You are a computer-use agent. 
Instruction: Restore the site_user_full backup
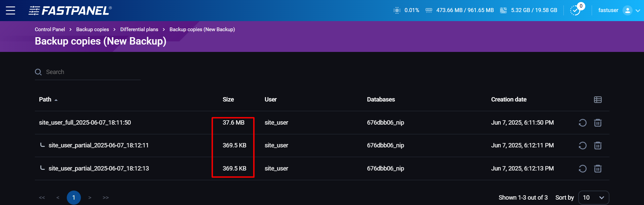(x=582, y=123)
